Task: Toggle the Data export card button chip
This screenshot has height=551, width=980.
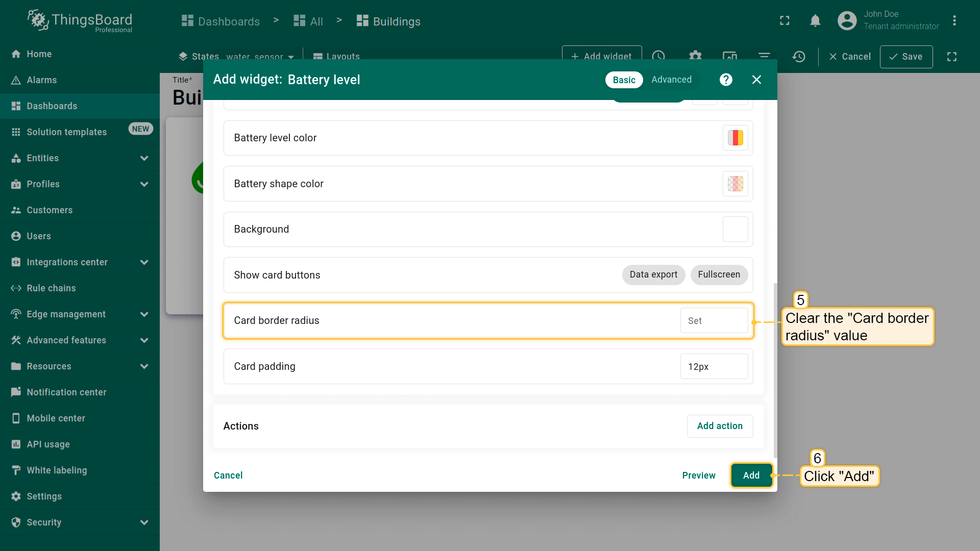Action: pyautogui.click(x=653, y=274)
